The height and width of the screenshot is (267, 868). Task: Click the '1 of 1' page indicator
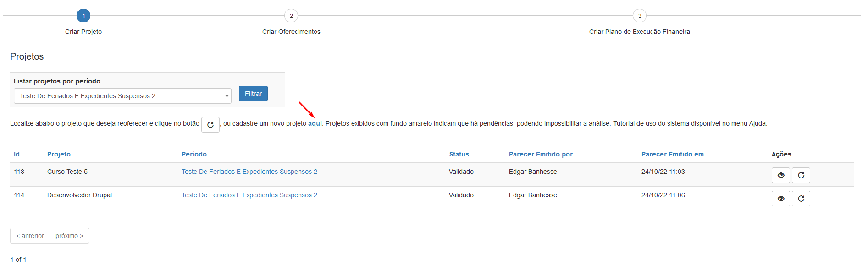coord(18,260)
